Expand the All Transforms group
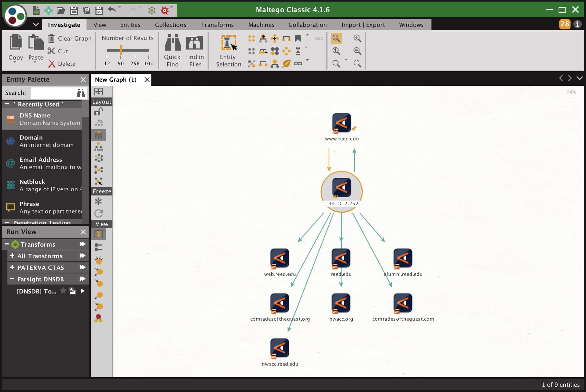This screenshot has width=586, height=392. [12, 256]
